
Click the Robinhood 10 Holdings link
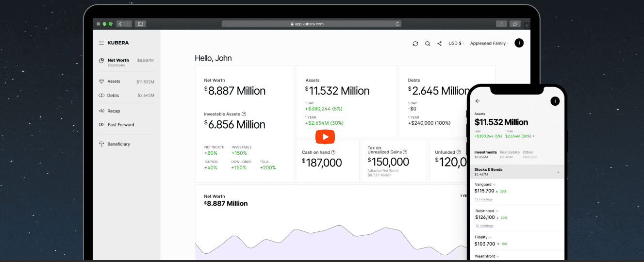click(484, 226)
